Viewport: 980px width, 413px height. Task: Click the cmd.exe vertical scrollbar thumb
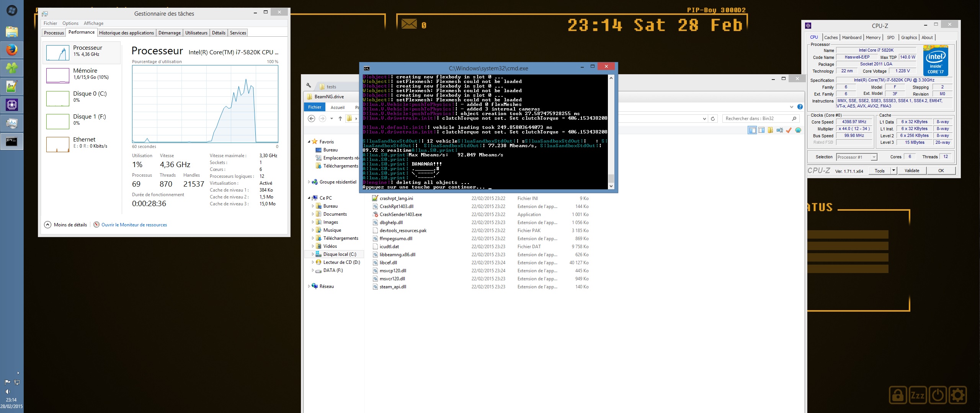pyautogui.click(x=611, y=178)
